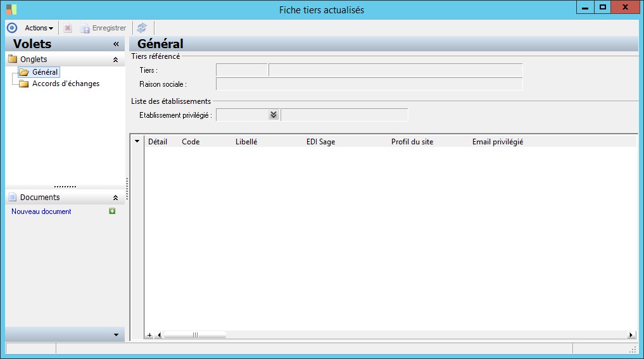Click the Libellé column header

coord(246,142)
